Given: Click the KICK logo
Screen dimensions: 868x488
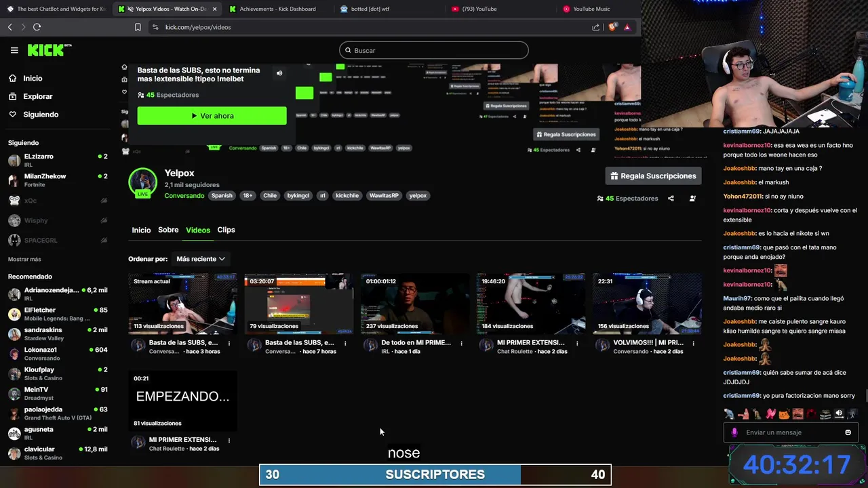Looking at the screenshot, I should point(49,50).
